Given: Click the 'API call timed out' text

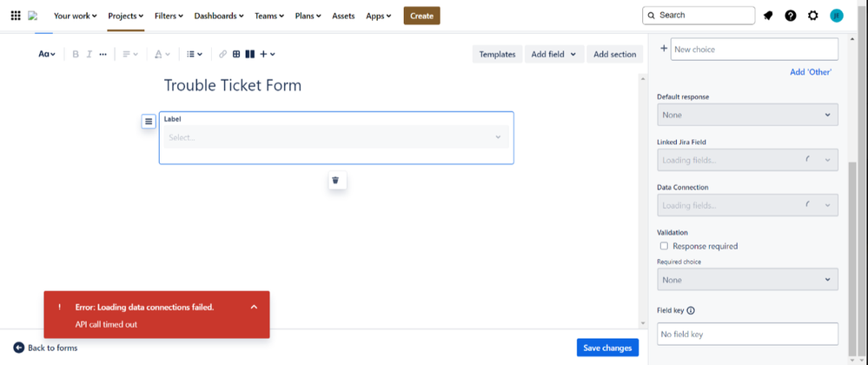Looking at the screenshot, I should (106, 324).
